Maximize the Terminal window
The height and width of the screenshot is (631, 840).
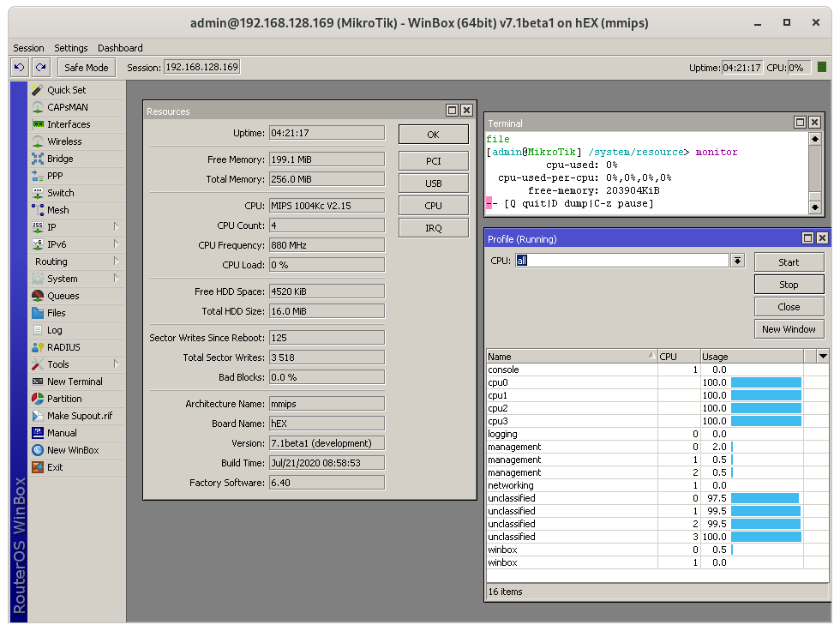pyautogui.click(x=800, y=122)
